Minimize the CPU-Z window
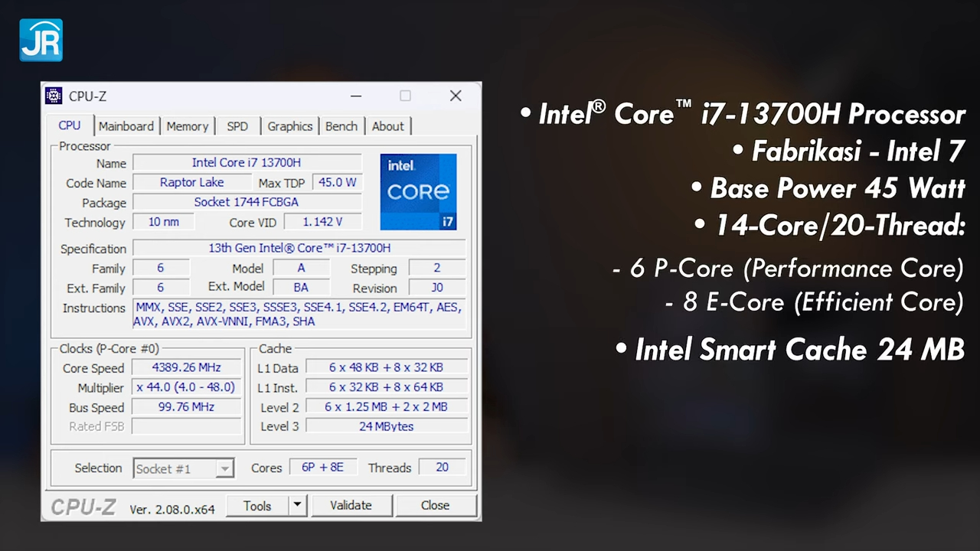 point(356,96)
